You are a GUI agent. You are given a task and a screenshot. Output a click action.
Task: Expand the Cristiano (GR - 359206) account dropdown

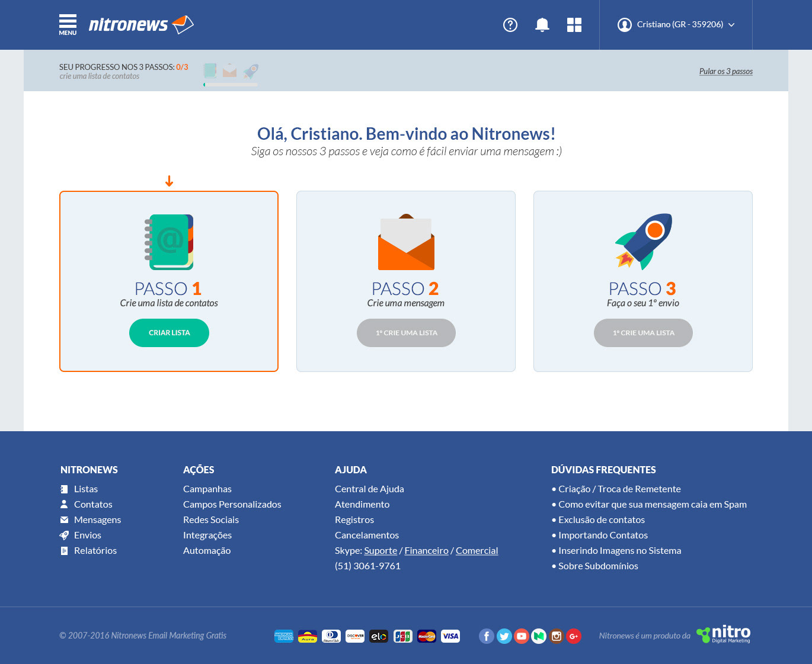click(x=685, y=24)
